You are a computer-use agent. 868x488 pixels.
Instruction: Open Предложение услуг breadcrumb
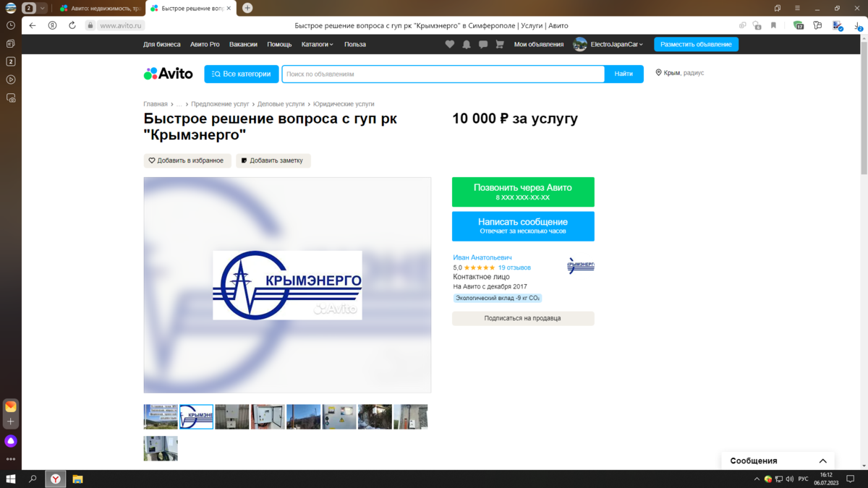220,104
